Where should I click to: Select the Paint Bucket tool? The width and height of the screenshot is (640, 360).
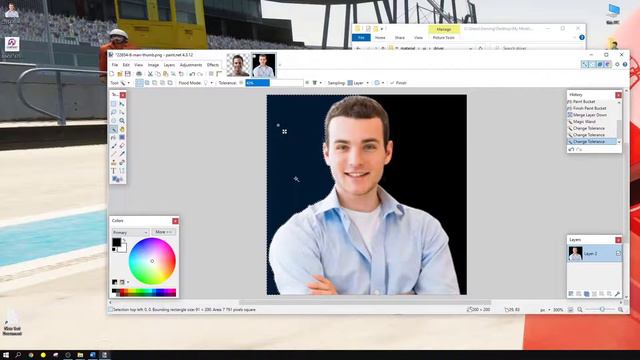tap(113, 138)
